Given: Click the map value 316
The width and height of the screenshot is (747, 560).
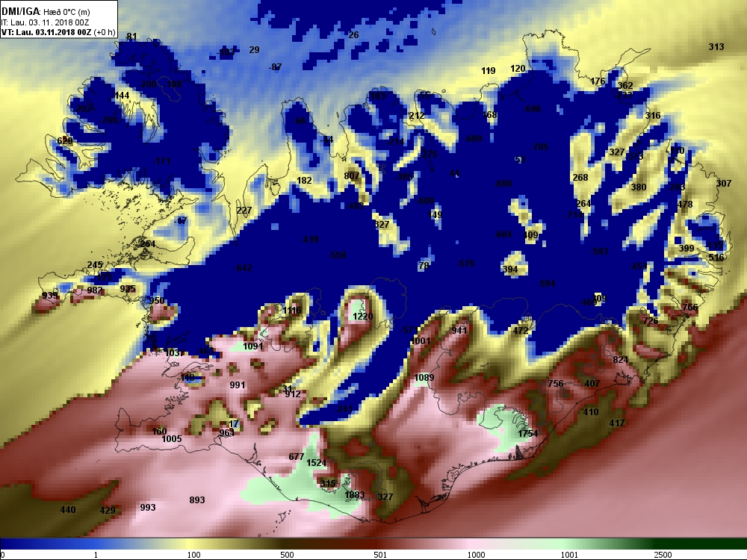Looking at the screenshot, I should [653, 115].
